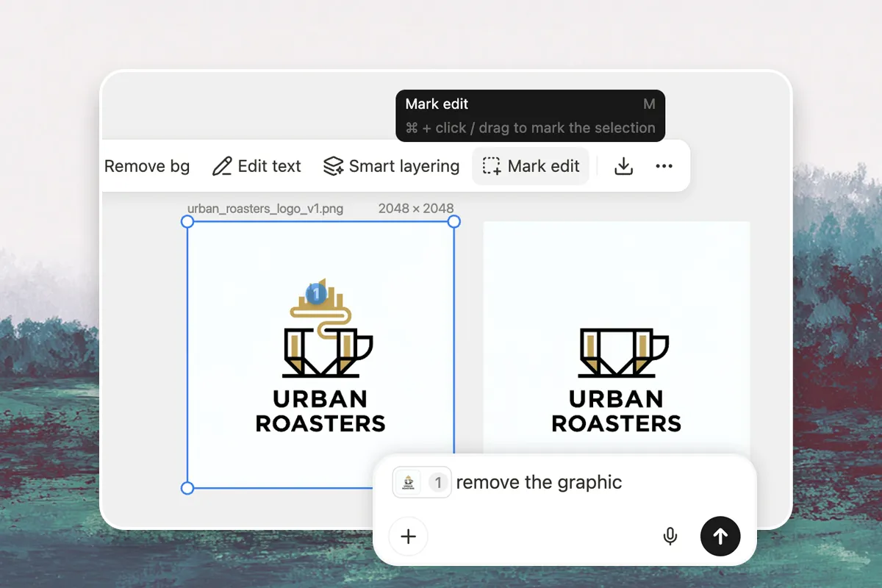Click the Remove bg tool
Screen dimensions: 882x588
[x=147, y=166]
